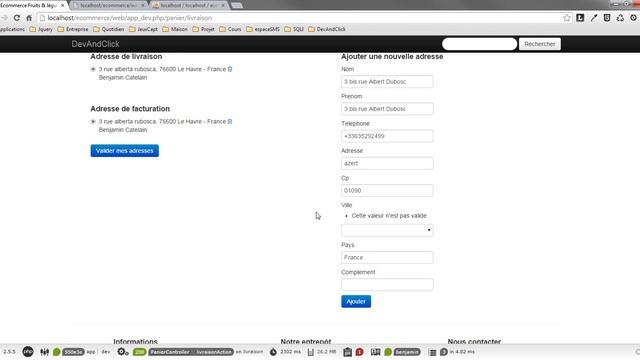Click the Rechercher button

tap(540, 44)
